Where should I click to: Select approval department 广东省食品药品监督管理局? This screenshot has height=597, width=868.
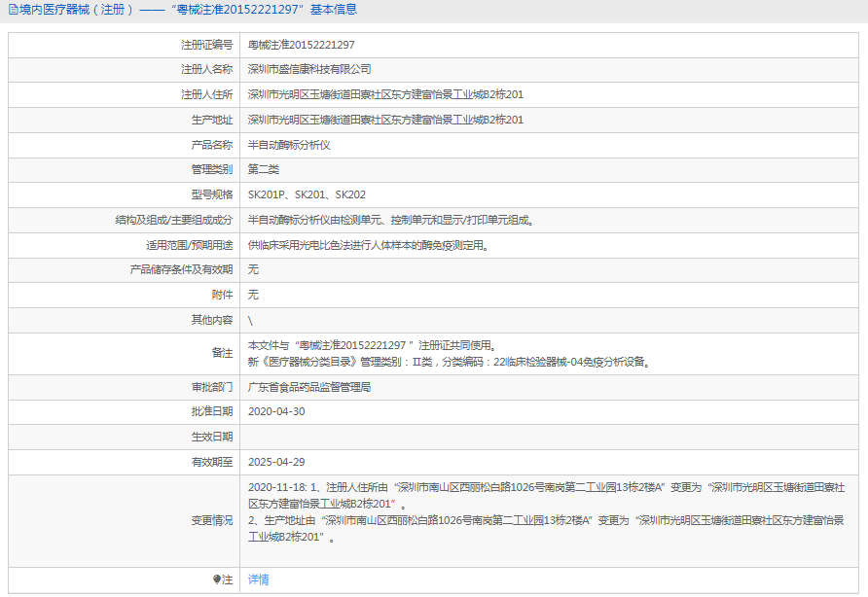pos(309,387)
